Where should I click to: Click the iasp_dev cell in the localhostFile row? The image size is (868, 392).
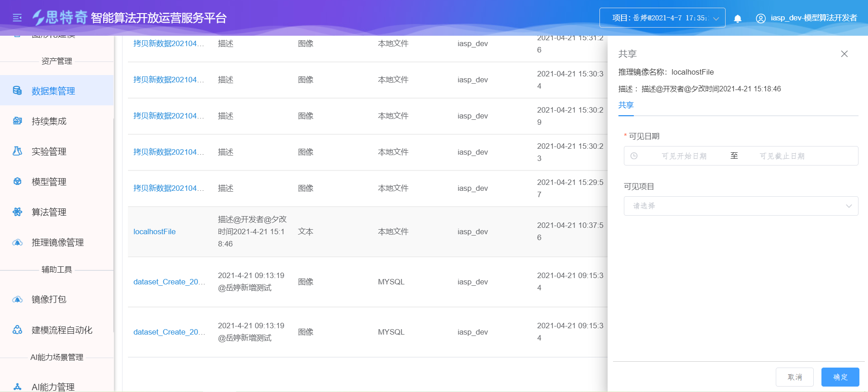point(472,231)
